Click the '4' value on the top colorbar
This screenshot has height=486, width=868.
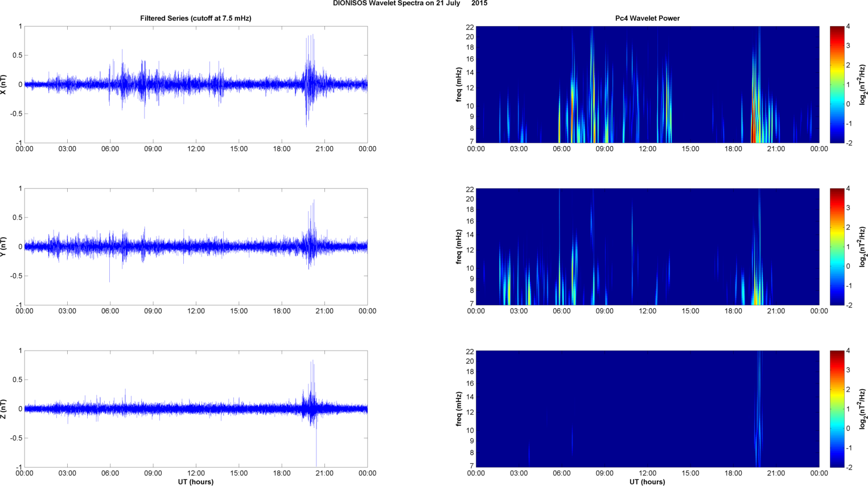coord(848,27)
